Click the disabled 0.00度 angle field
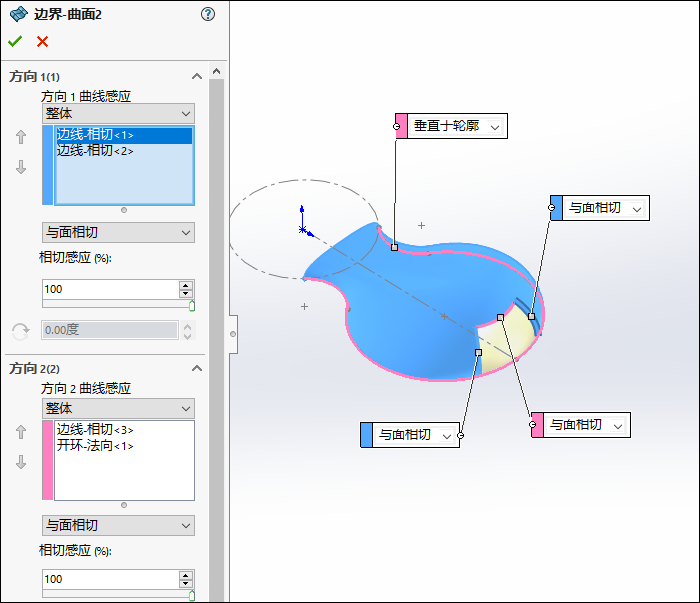This screenshot has height=603, width=700. (x=110, y=330)
